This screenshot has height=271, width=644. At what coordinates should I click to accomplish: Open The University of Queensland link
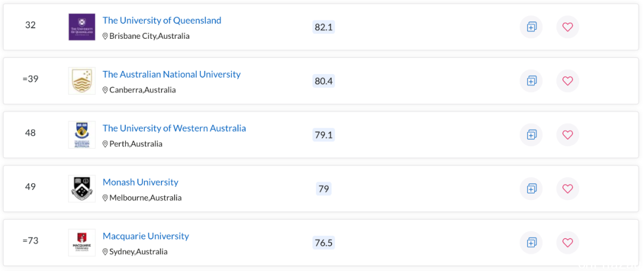(162, 20)
